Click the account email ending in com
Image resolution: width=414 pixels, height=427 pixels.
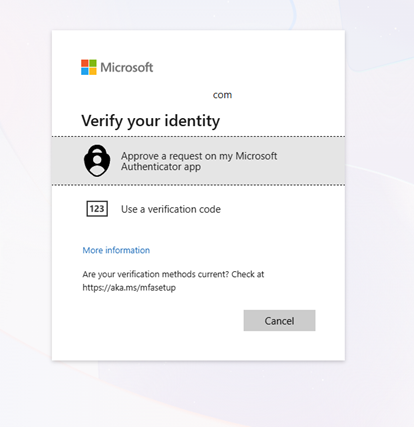222,95
